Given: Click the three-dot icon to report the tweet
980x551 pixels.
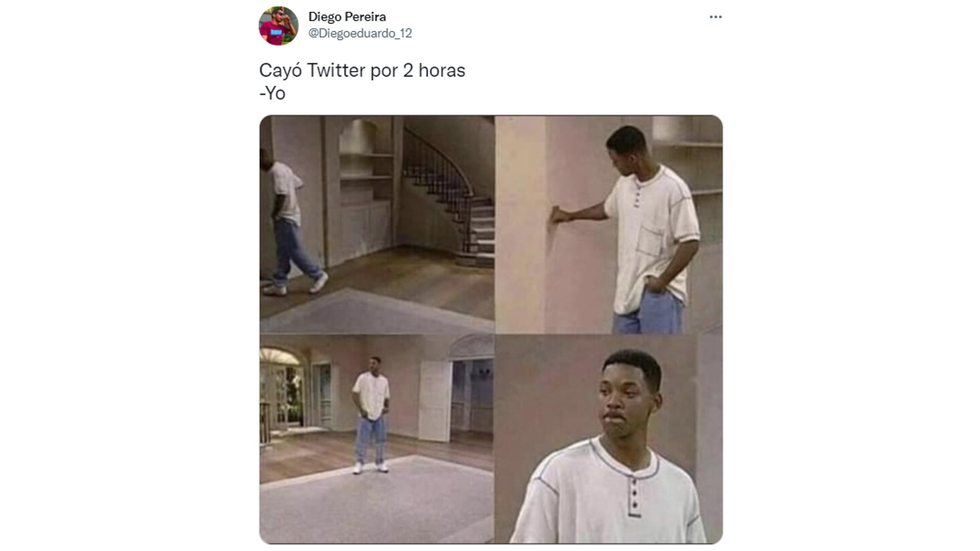Looking at the screenshot, I should pyautogui.click(x=717, y=16).
